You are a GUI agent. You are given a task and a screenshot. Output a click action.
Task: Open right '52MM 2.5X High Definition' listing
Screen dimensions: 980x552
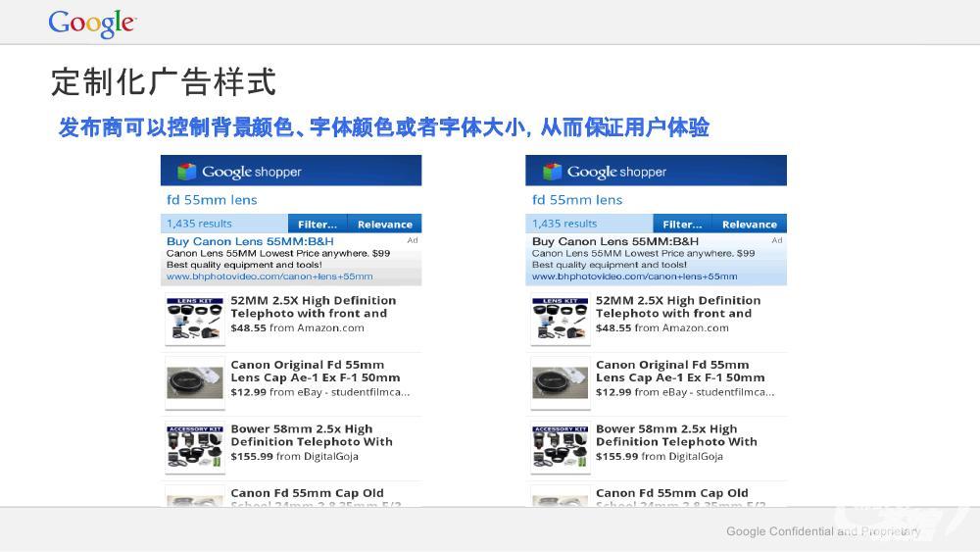(x=677, y=307)
